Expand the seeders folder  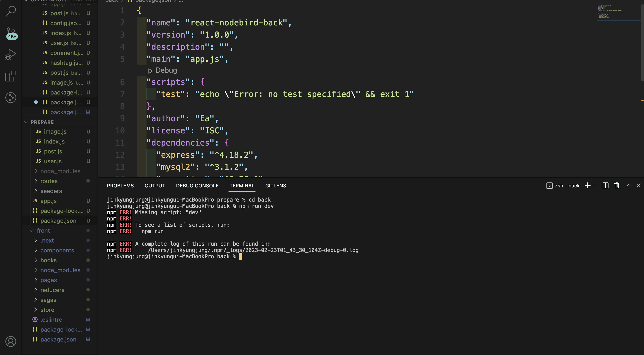point(60,191)
